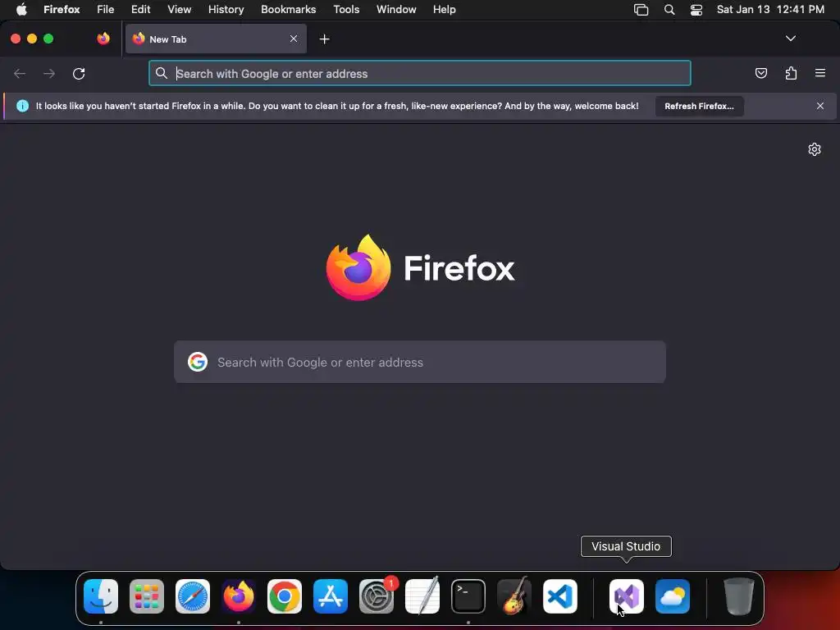
Task: Open the Apple menu
Action: tap(21, 9)
